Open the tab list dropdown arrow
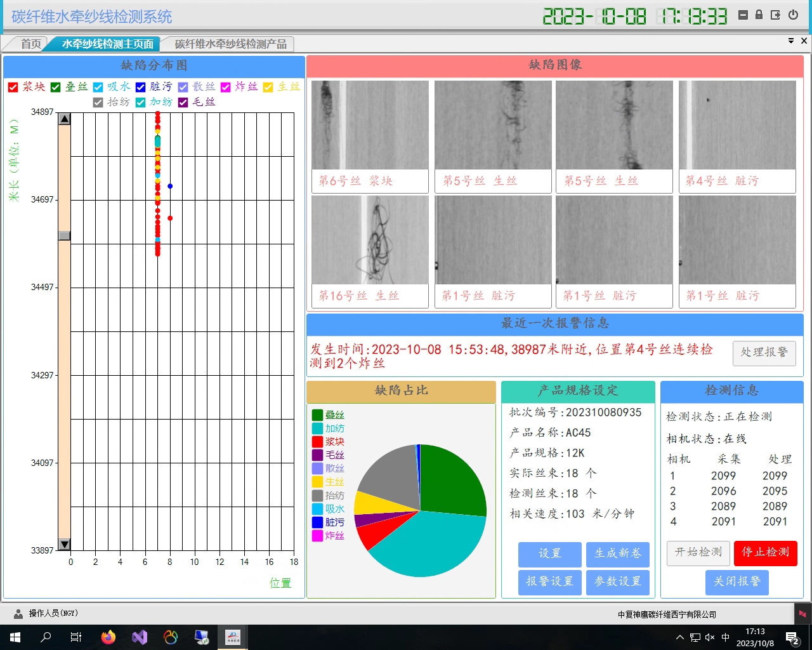 click(x=791, y=41)
